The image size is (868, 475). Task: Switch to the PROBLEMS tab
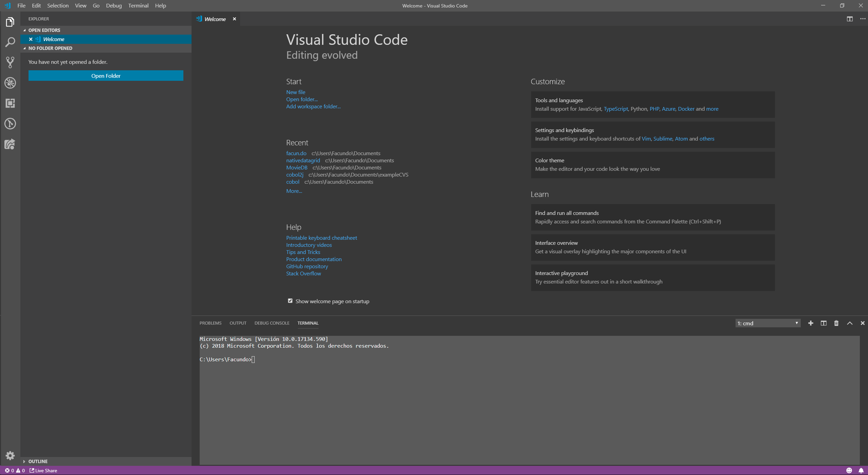[211, 323]
